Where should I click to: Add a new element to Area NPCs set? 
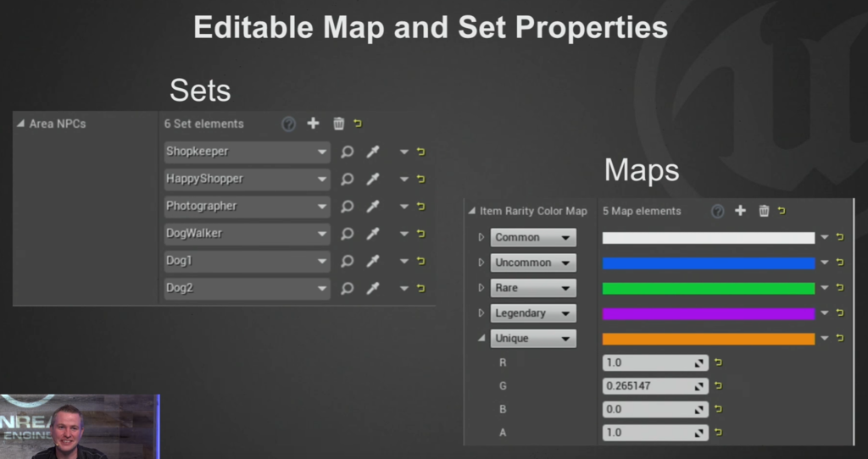[x=314, y=124]
